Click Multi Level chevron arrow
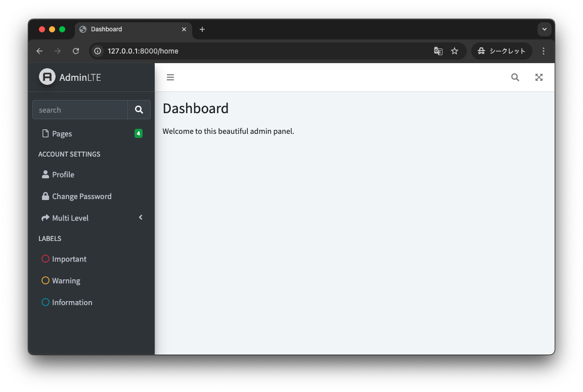 pos(141,217)
